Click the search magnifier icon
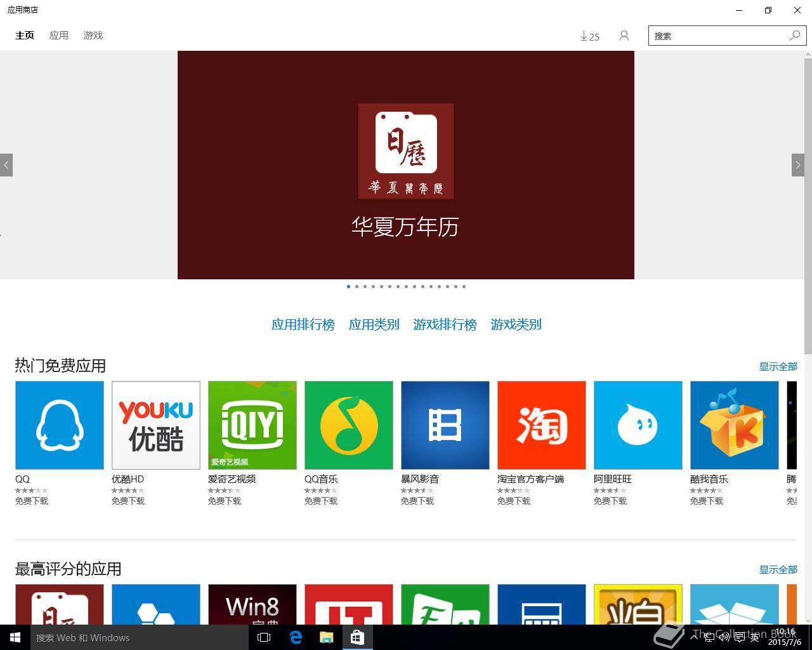The width and height of the screenshot is (812, 650). pyautogui.click(x=795, y=36)
